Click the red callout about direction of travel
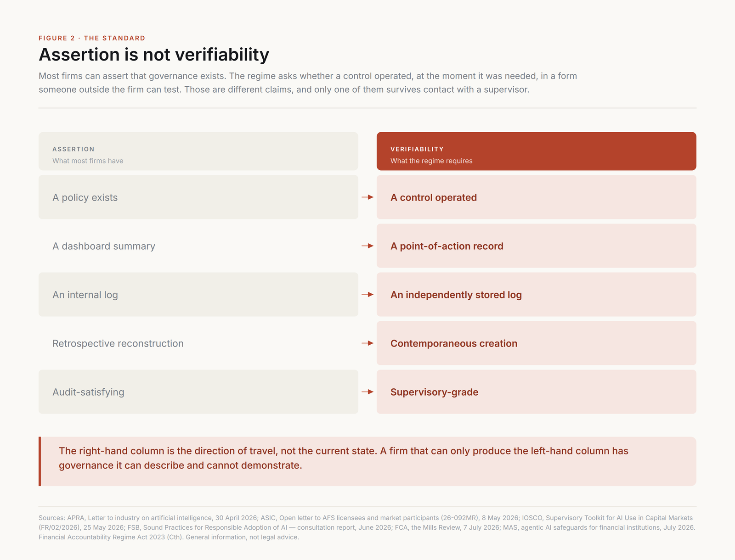Screen dimensions: 735x560 point(367,461)
